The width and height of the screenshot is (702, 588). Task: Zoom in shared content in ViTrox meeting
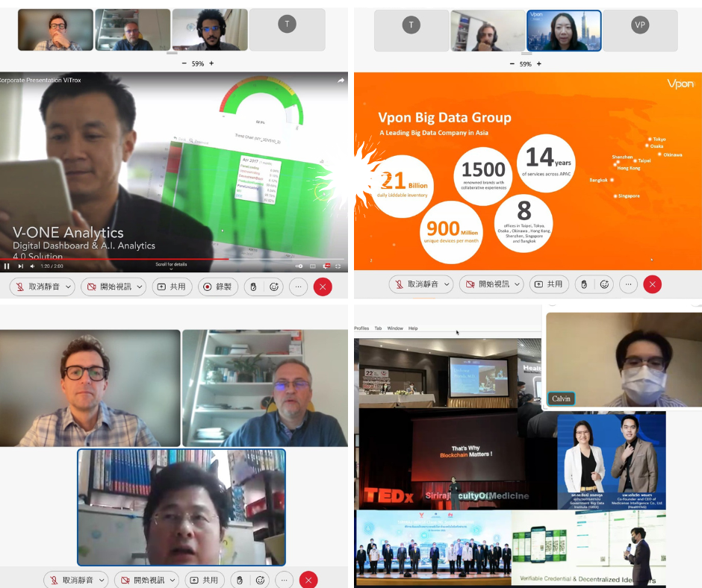click(x=211, y=63)
